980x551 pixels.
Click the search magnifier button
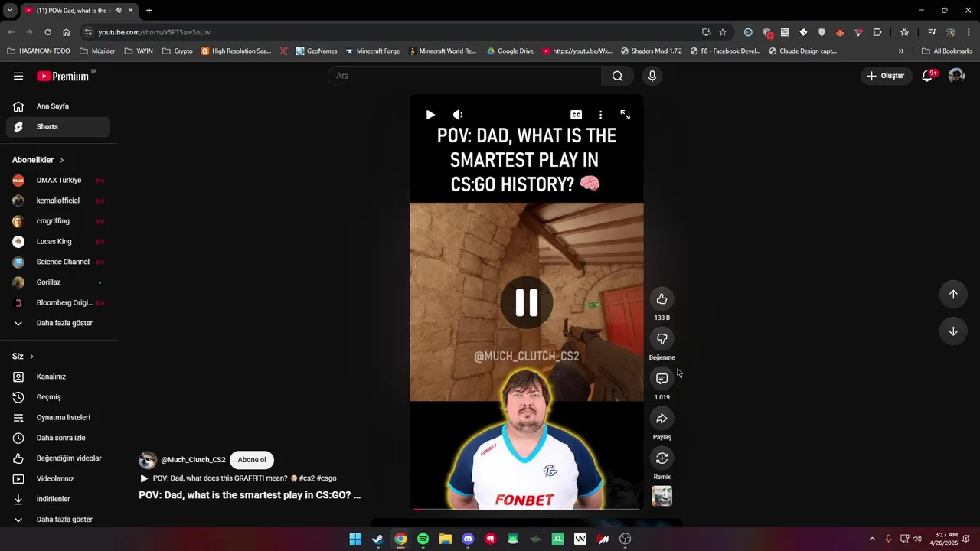point(617,76)
